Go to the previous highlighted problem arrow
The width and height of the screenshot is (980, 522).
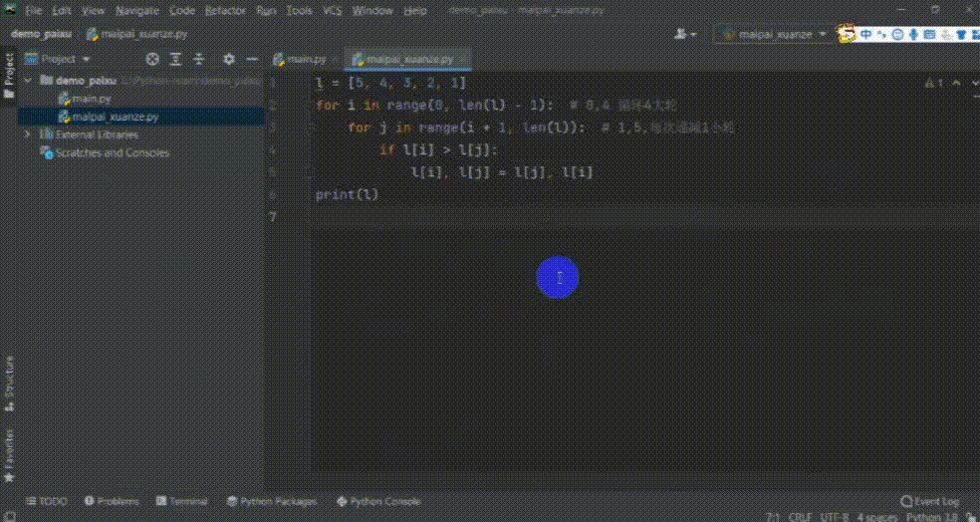(956, 83)
